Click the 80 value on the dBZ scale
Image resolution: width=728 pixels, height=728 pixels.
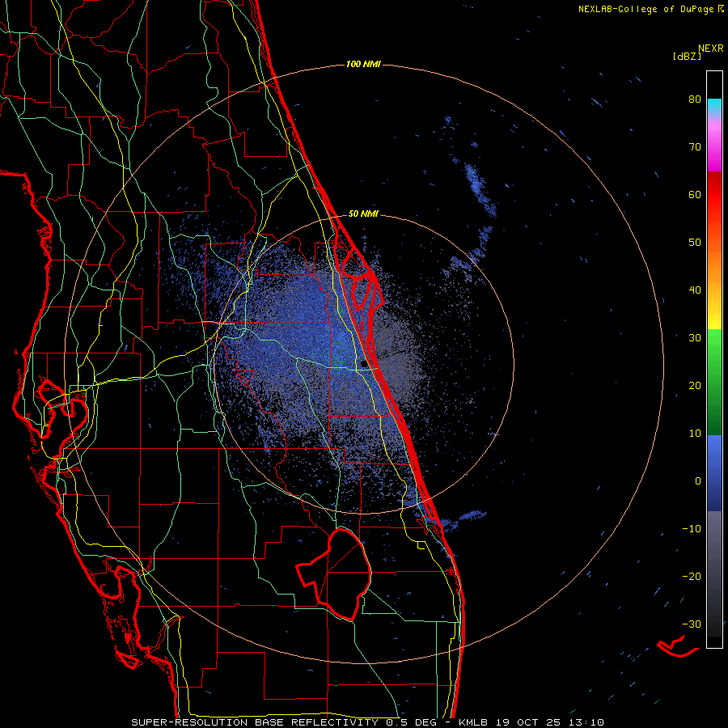695,99
